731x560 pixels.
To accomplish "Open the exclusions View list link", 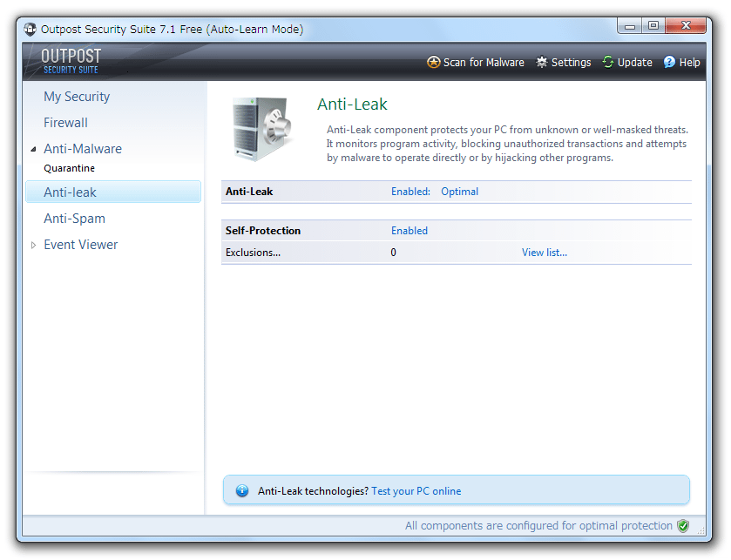I will (x=544, y=253).
